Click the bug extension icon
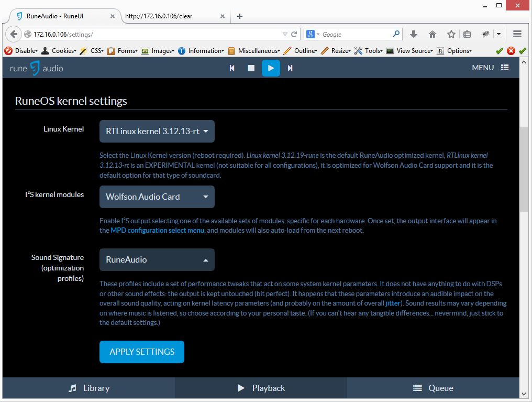Viewport: 532px width, 402px height. (485, 34)
